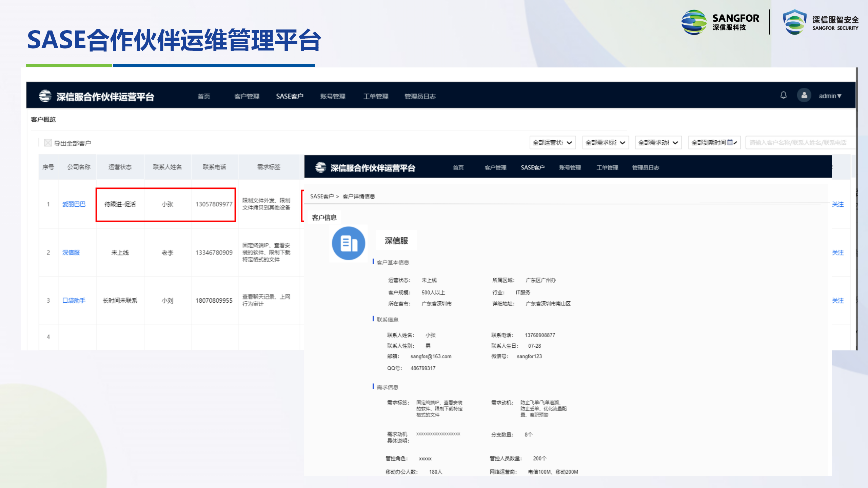Open 管理员日志 in the main navbar
This screenshot has width=868, height=488.
click(420, 96)
